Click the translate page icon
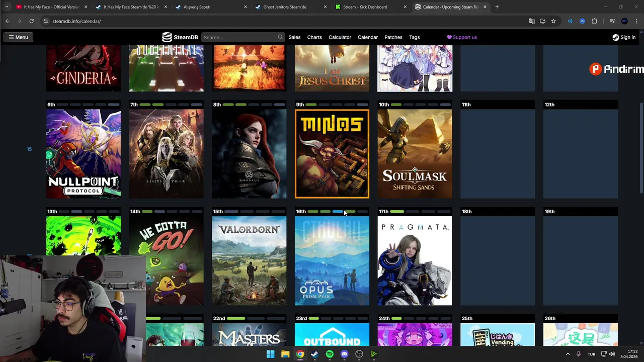Screen dimensions: 644x362 click(x=532, y=21)
